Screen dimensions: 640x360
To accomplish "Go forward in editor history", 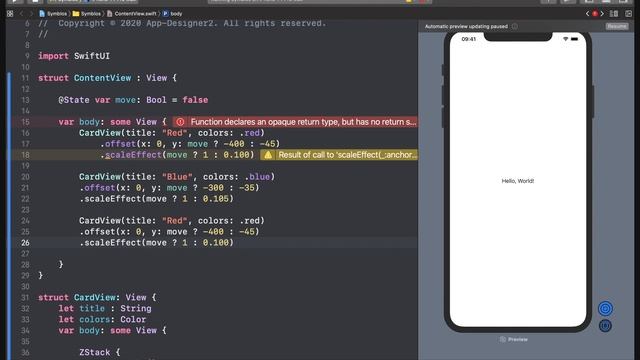I will pyautogui.click(x=31, y=13).
